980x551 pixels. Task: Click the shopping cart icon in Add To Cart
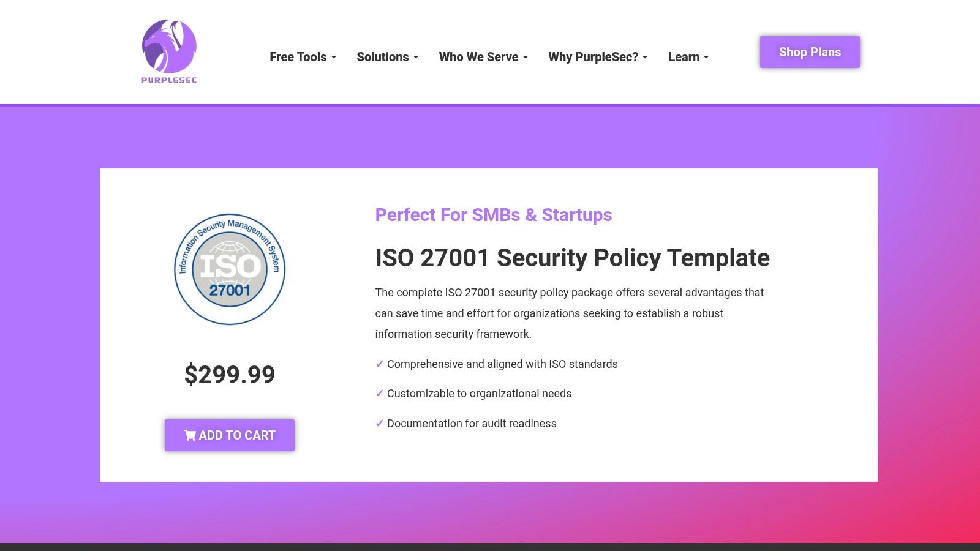(190, 435)
